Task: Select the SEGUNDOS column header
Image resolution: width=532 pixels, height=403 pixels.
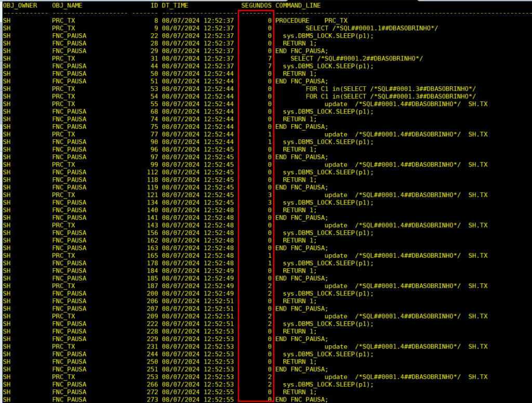Action: 256,5
